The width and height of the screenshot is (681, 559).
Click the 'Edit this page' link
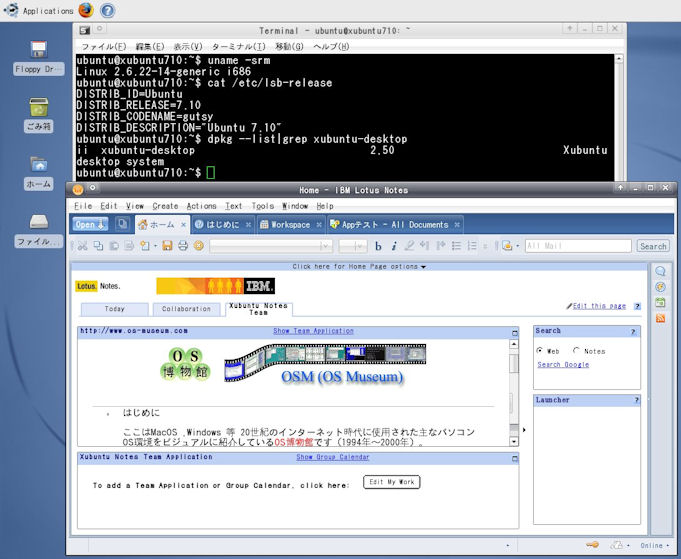599,306
